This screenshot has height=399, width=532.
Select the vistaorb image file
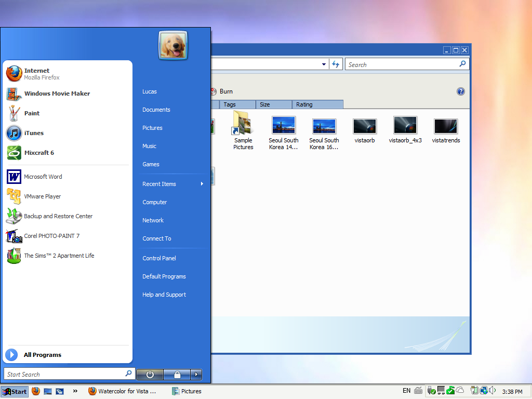[x=365, y=131]
